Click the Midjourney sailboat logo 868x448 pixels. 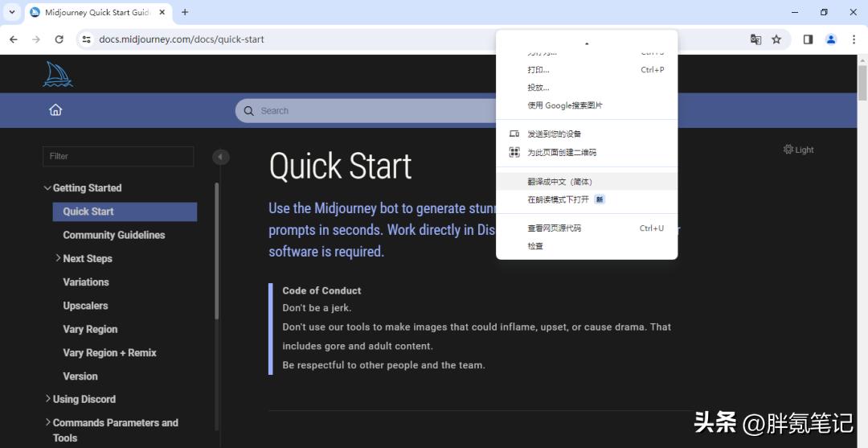(x=58, y=74)
